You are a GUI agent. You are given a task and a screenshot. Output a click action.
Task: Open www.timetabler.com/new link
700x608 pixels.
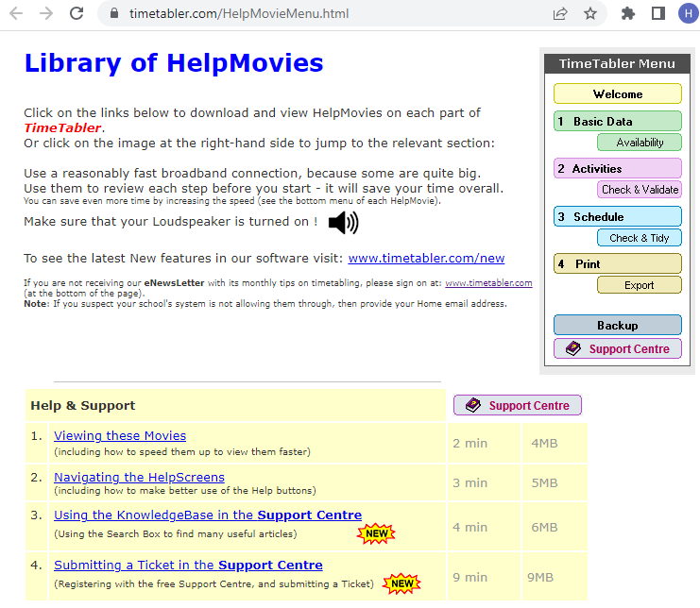426,259
